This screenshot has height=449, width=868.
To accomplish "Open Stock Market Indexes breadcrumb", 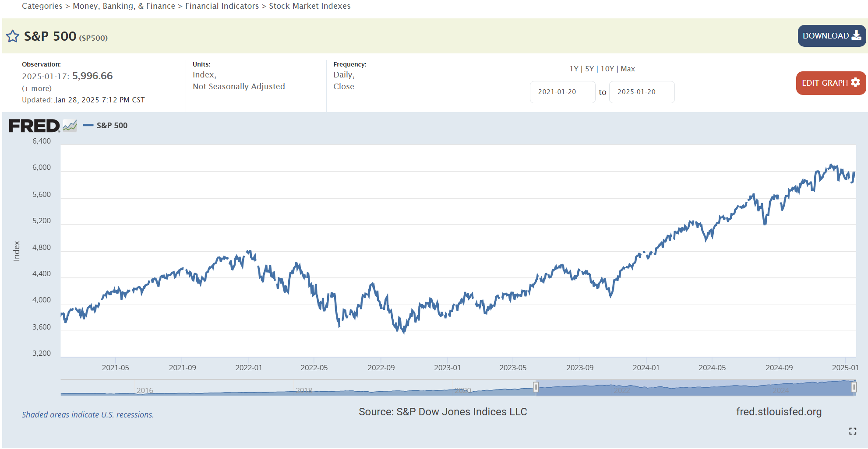I will [310, 6].
